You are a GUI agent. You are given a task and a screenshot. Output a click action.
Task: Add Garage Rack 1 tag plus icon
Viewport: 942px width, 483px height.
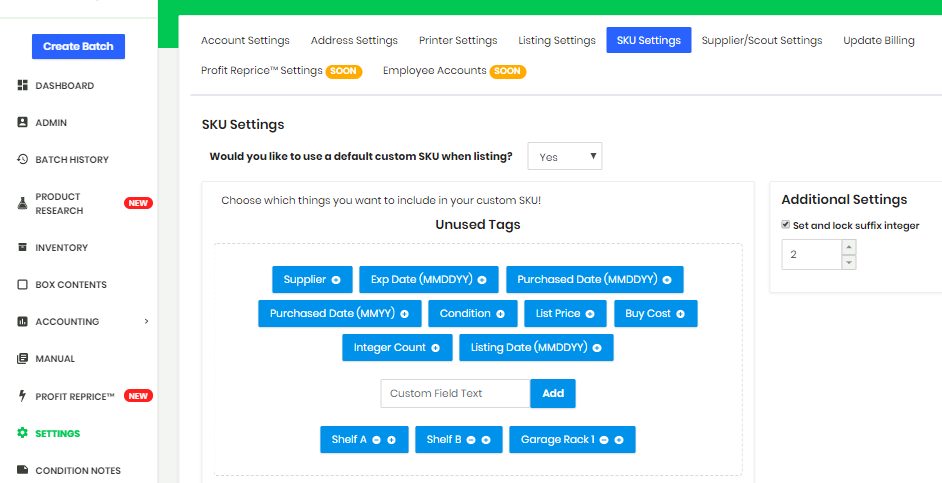click(619, 440)
